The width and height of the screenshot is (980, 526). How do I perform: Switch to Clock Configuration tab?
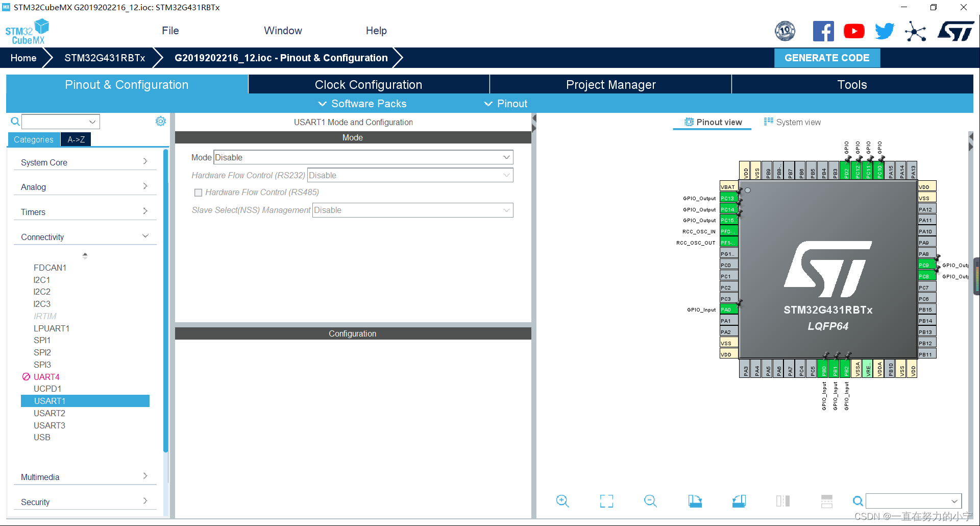(369, 85)
